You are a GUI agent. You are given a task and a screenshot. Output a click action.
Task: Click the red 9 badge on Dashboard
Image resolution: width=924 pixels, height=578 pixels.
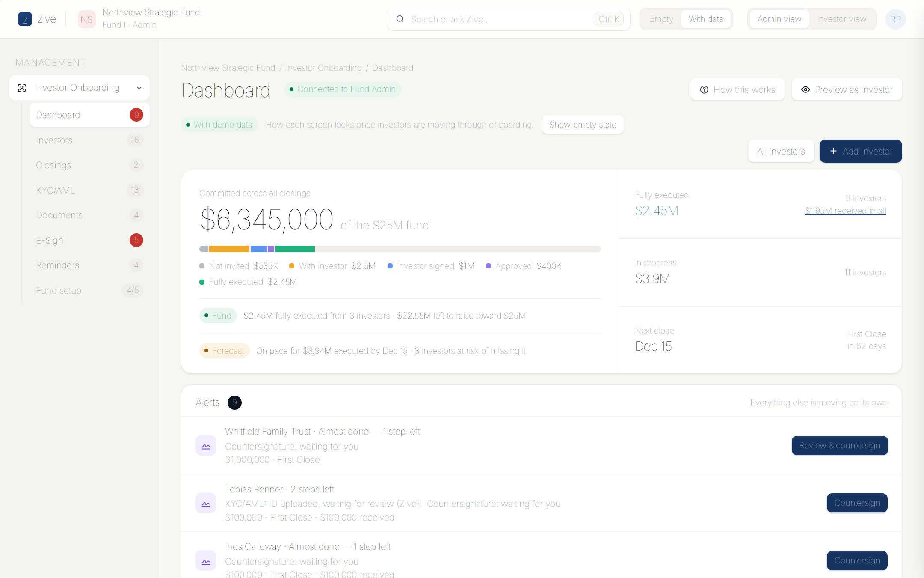[x=136, y=115]
